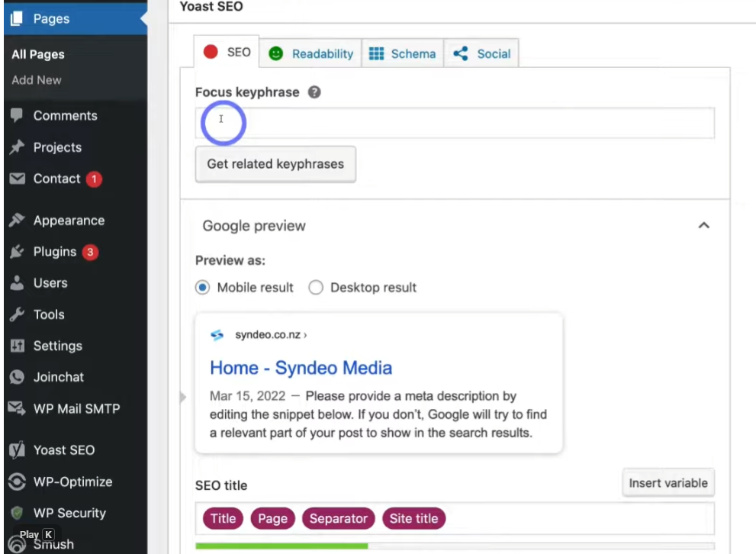Click the Title variable tag

[224, 518]
